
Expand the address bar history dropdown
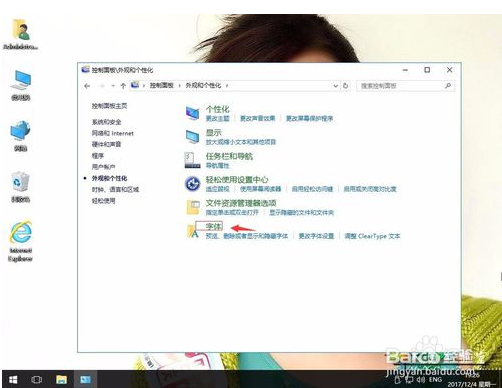tap(336, 86)
